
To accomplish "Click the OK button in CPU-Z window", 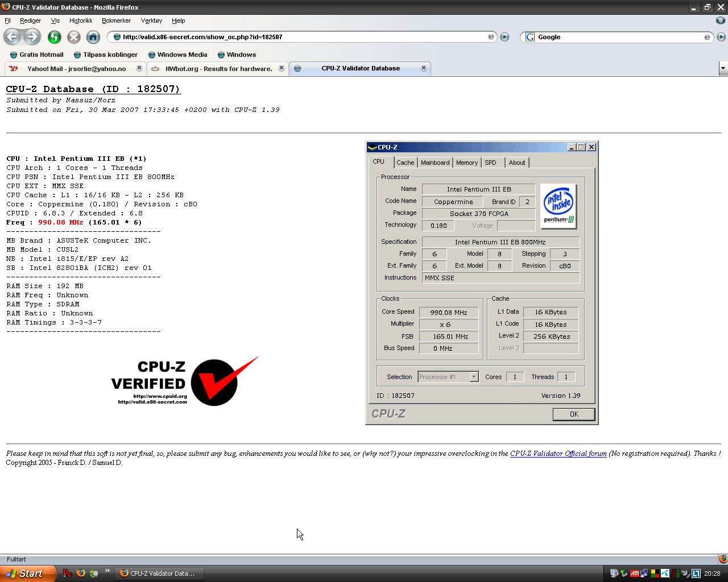I will (x=574, y=414).
